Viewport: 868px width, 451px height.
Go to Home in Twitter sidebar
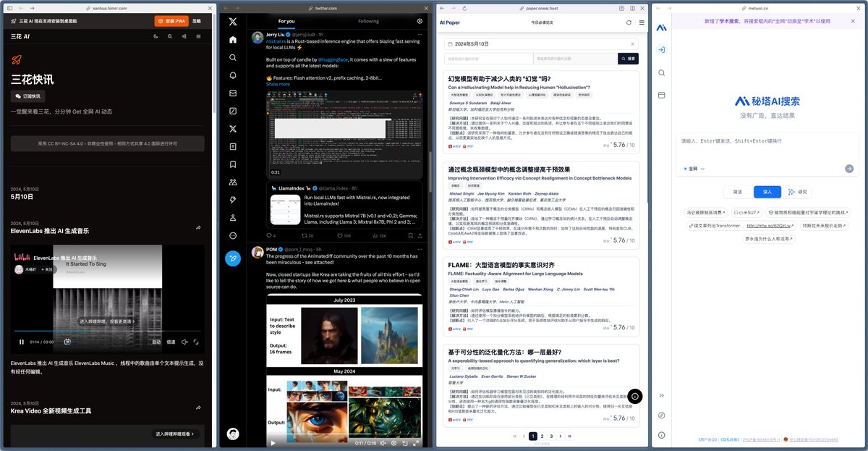click(233, 40)
